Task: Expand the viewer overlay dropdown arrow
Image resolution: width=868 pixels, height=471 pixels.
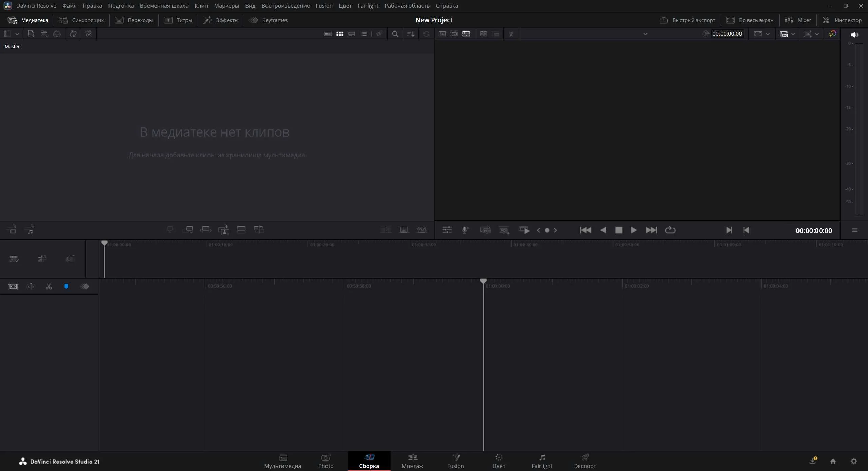Action: pos(817,34)
